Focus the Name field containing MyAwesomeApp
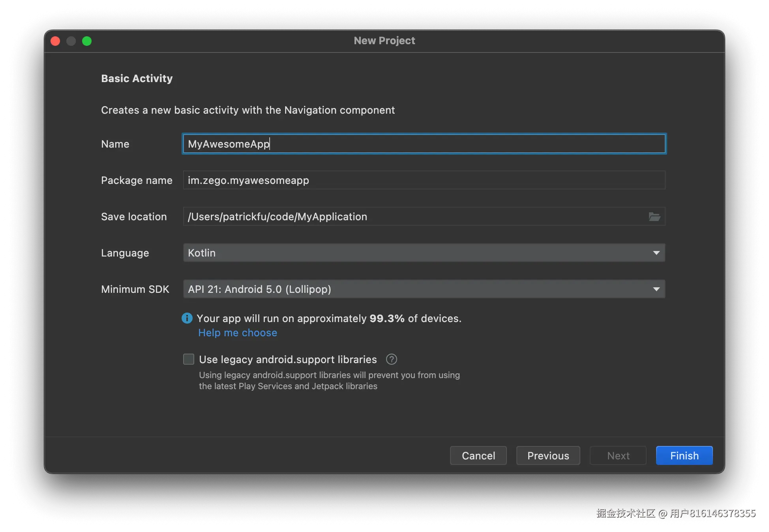The height and width of the screenshot is (532, 769). [x=424, y=144]
